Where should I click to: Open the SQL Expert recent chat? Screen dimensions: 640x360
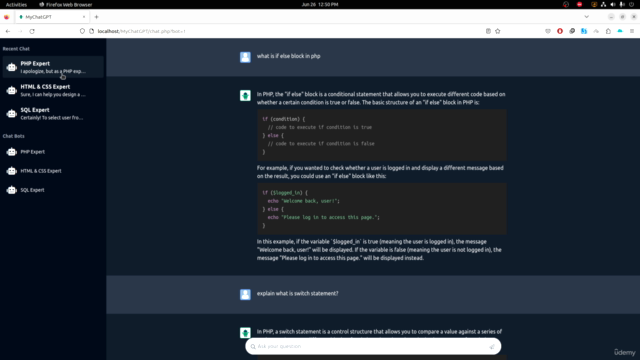[x=53, y=113]
